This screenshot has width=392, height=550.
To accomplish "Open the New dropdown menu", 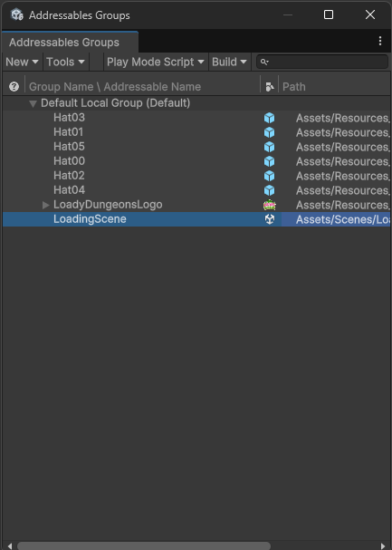I will pos(22,63).
